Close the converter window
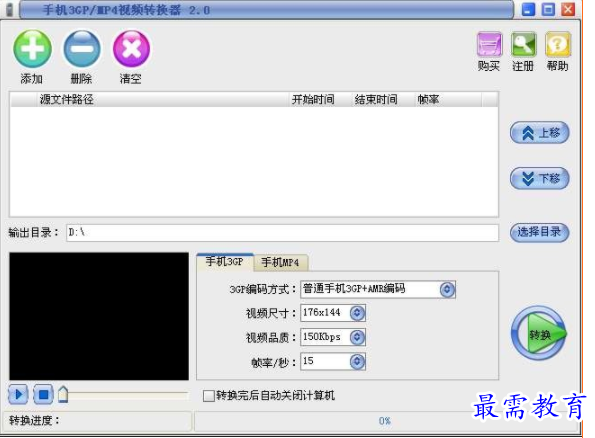The width and height of the screenshot is (595, 438). pos(568,9)
